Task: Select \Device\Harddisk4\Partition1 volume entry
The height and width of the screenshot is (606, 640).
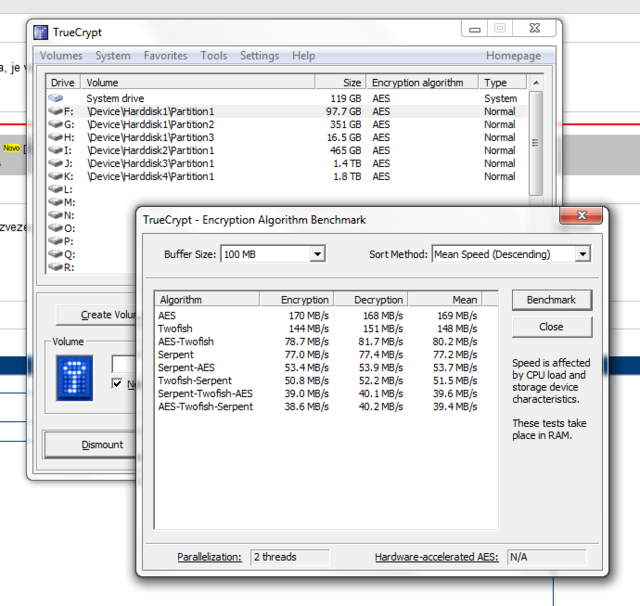Action: 151,177
